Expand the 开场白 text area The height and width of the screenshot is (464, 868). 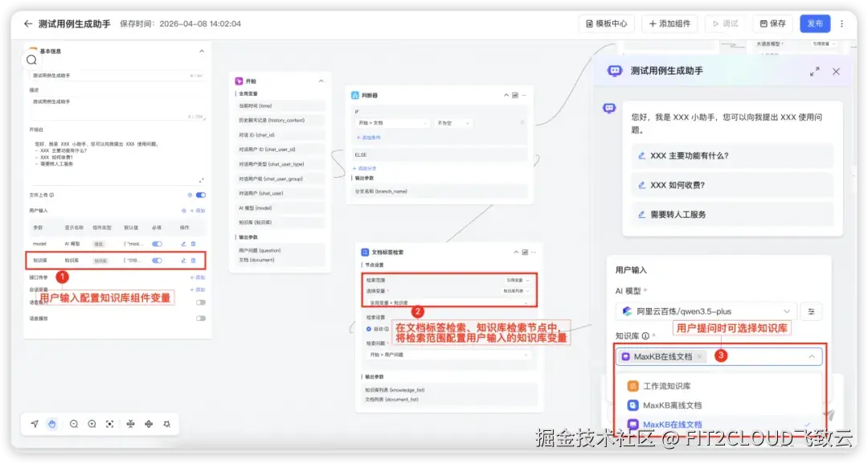coord(202,180)
